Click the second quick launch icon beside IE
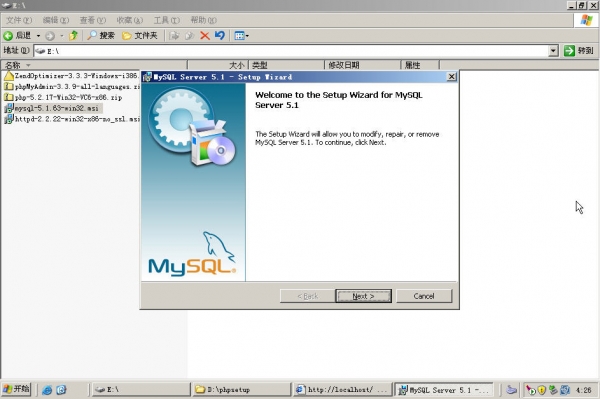The image size is (600, 399). point(61,390)
